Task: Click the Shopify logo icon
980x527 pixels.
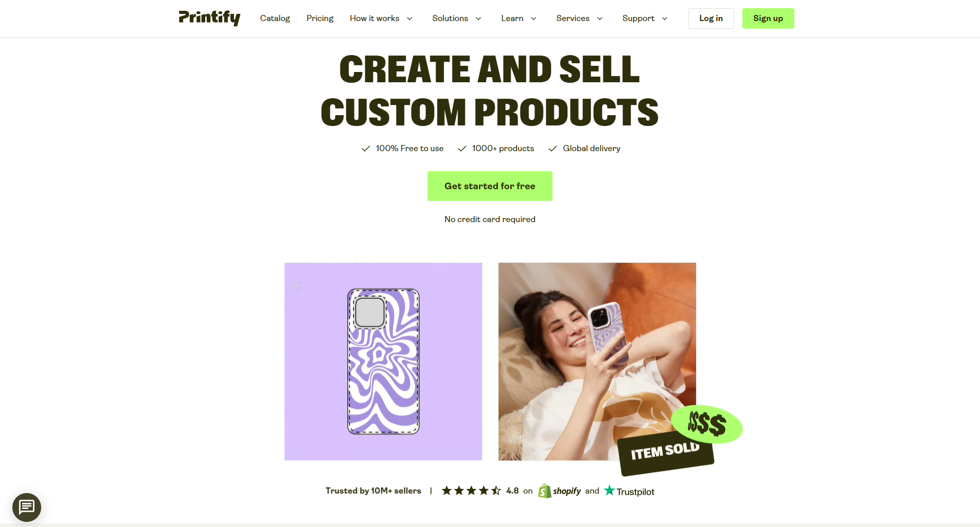Action: (x=544, y=491)
